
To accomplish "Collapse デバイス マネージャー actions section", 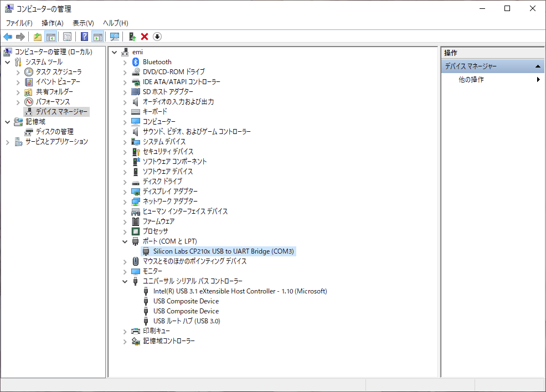I will pos(538,66).
